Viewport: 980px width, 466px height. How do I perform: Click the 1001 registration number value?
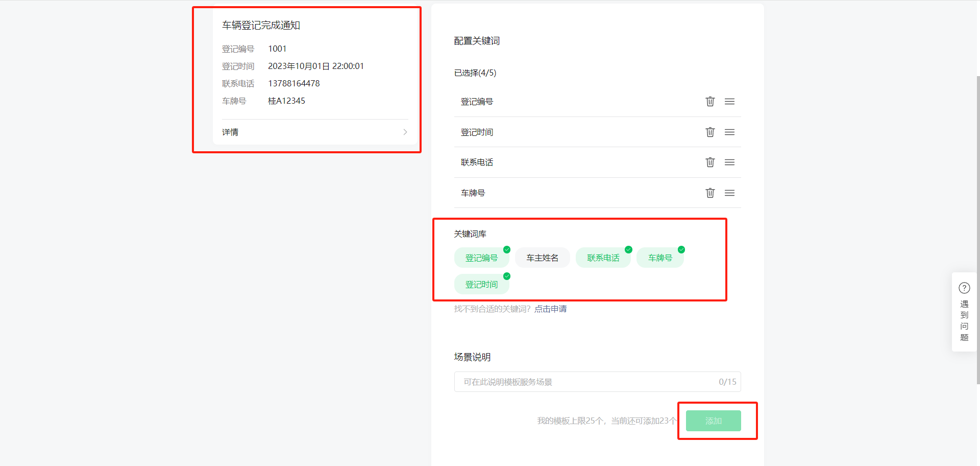277,49
